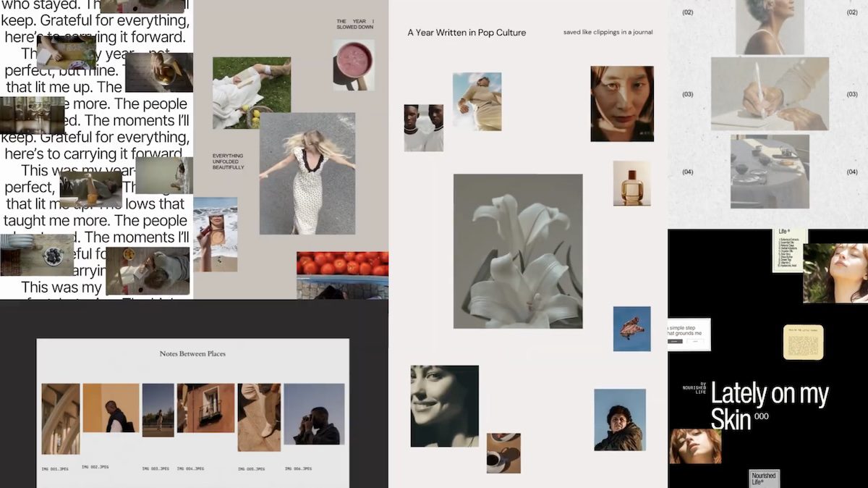Open the coffee cup photo

503,453
